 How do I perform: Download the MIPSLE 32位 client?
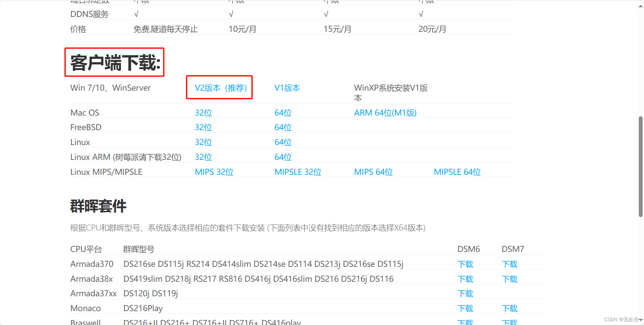[298, 172]
